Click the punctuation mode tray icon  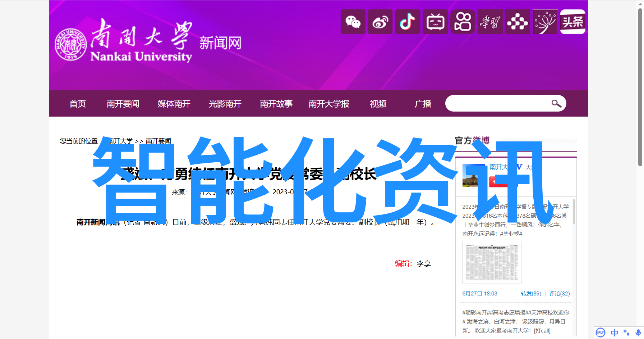[x=626, y=333]
